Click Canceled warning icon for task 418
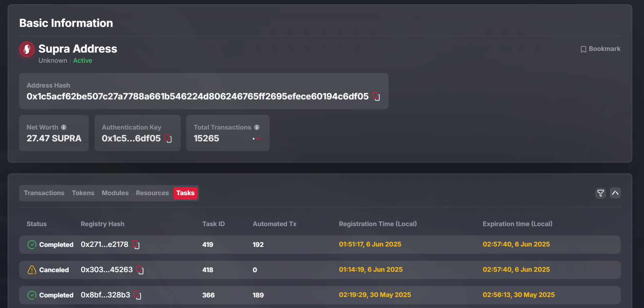644x308 pixels. pos(32,270)
